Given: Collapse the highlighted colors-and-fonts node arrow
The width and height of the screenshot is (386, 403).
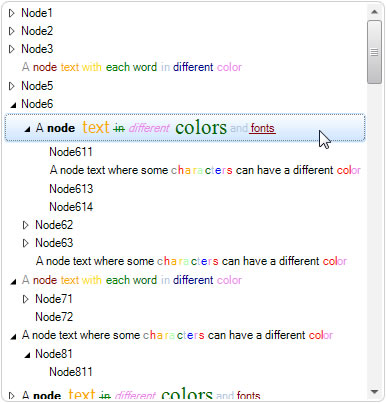Looking at the screenshot, I should (27, 129).
